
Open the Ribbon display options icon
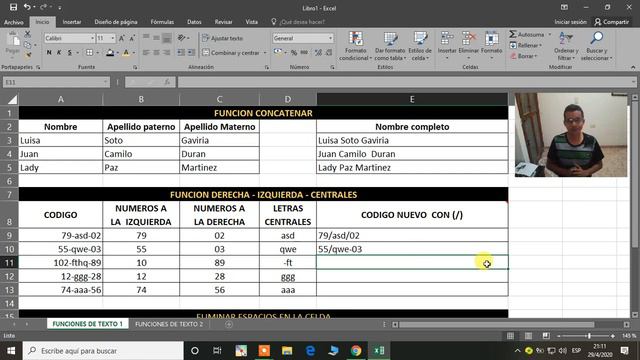[564, 7]
